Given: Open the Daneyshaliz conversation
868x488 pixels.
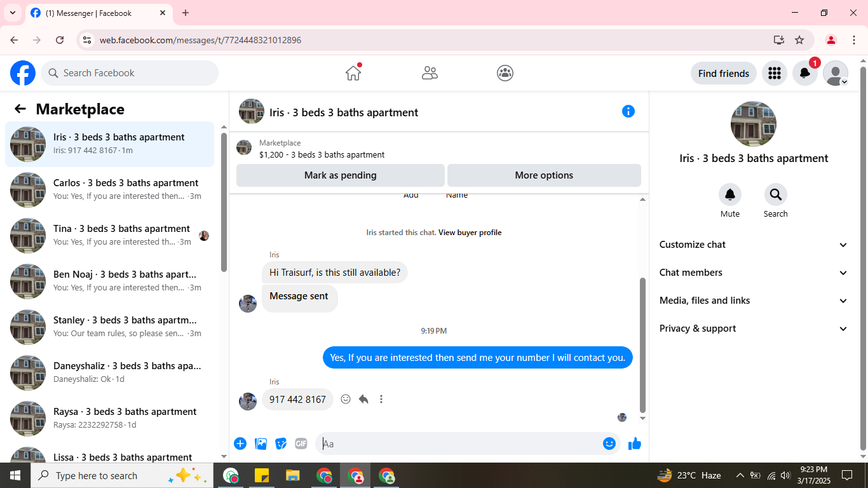Looking at the screenshot, I should coord(110,373).
